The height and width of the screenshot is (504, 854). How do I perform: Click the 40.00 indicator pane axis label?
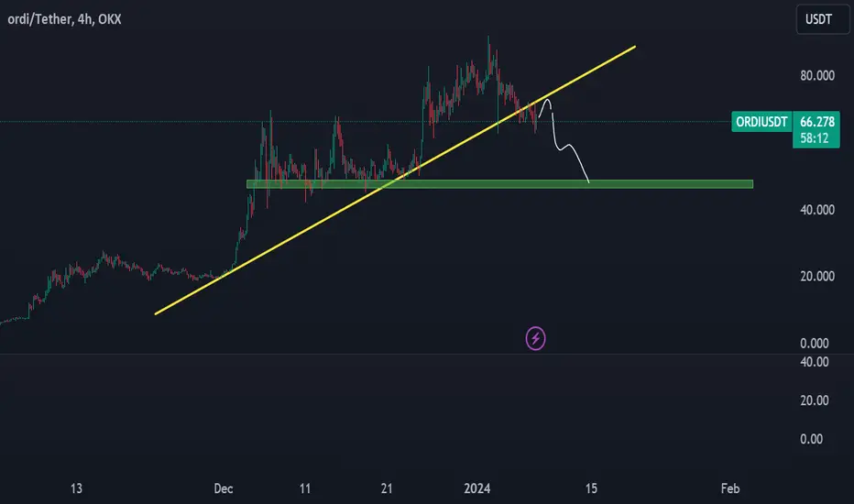tap(815, 362)
